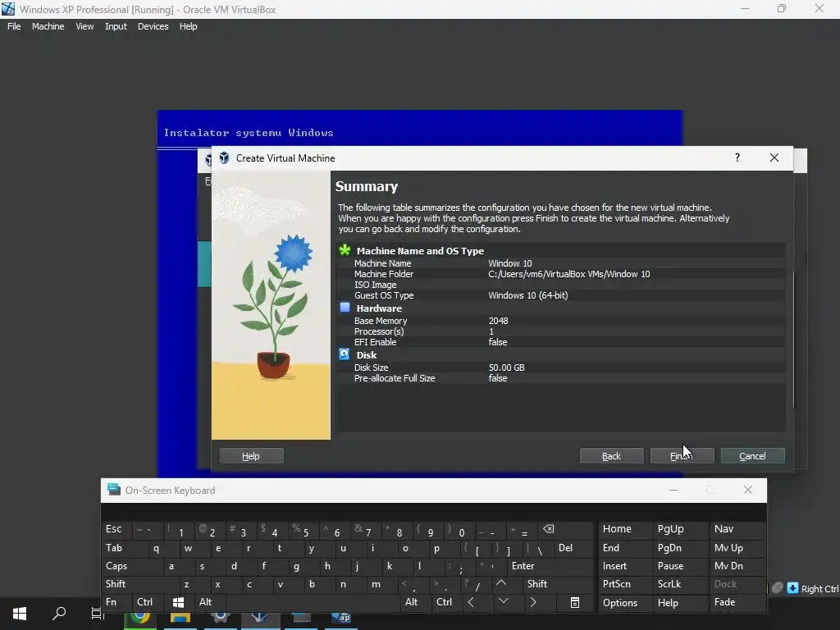Open the Help menu in the menu bar

click(188, 26)
